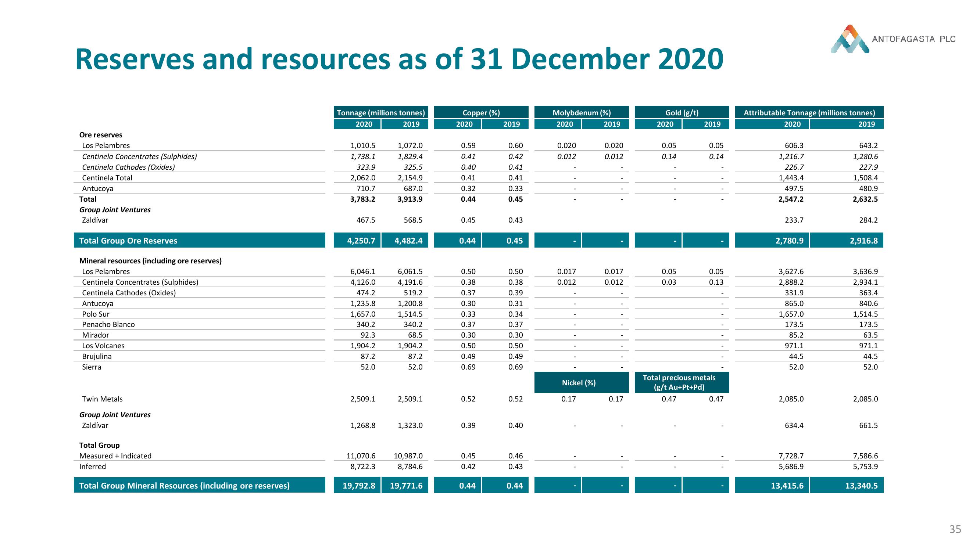Click the 0.69 Sierra copper 2020 value
The height and width of the screenshot is (551, 980).
coord(468,367)
